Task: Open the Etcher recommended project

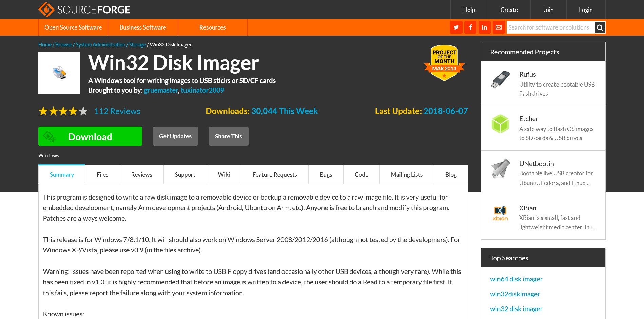Action: [543, 128]
